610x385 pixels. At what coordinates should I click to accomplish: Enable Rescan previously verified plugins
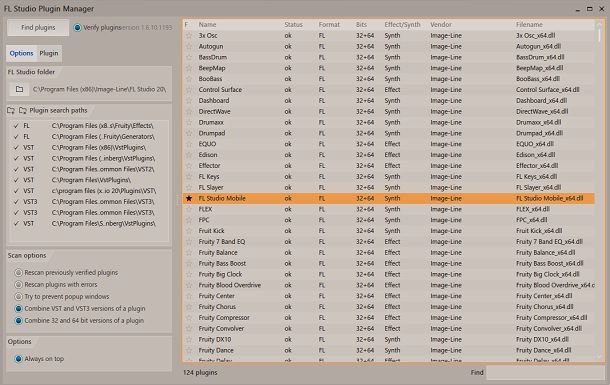[18, 273]
